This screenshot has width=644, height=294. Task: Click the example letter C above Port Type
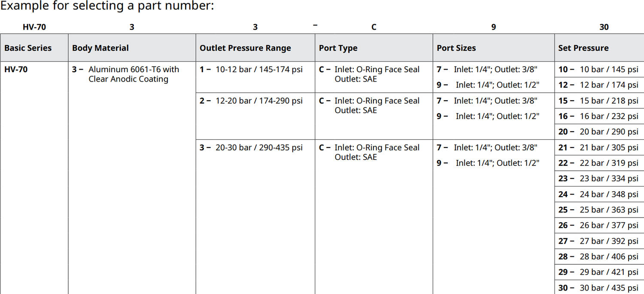pyautogui.click(x=374, y=27)
